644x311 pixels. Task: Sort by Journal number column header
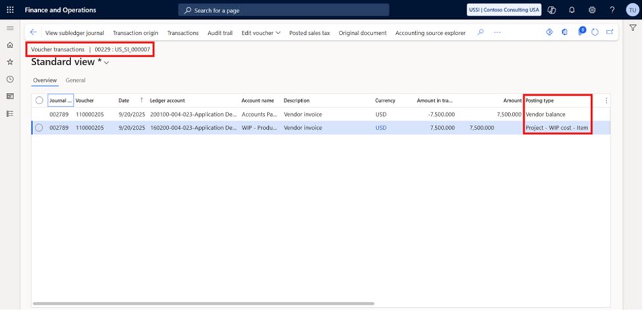point(61,101)
